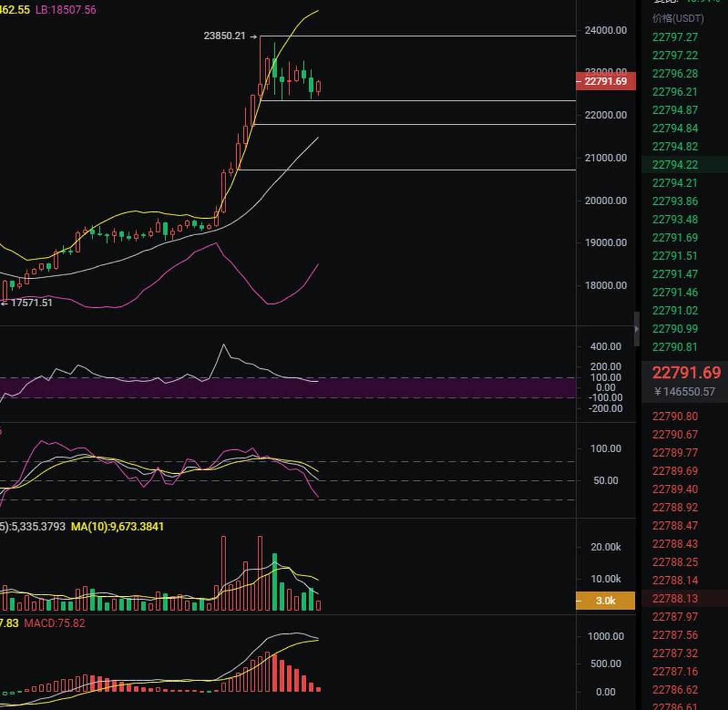Select the 22797.27 ask price row
The height and width of the screenshot is (710, 728).
(675, 37)
